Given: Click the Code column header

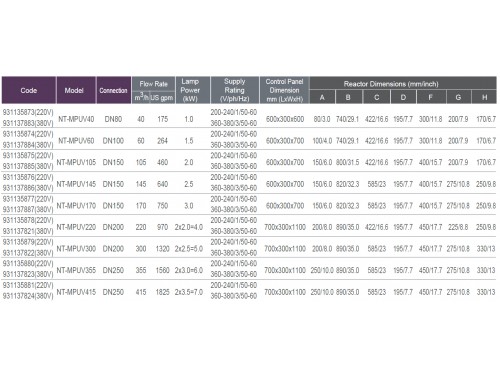Looking at the screenshot, I should coord(29,90).
